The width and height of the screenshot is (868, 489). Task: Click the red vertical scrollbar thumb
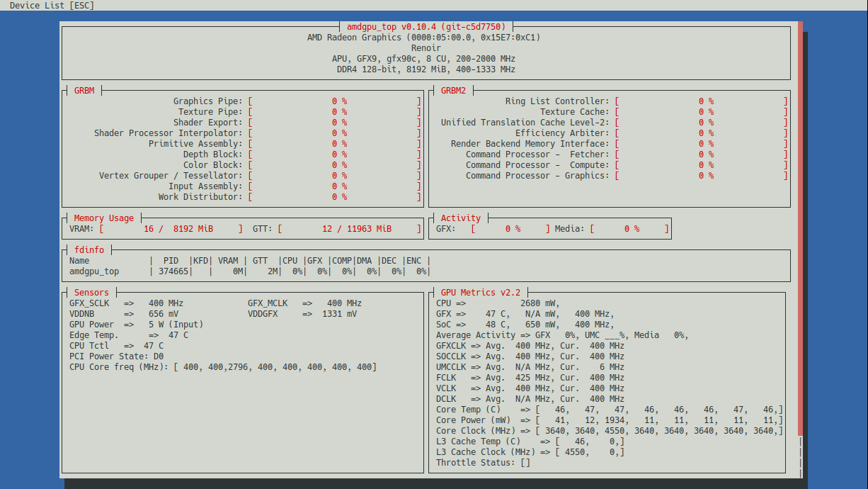[801, 228]
